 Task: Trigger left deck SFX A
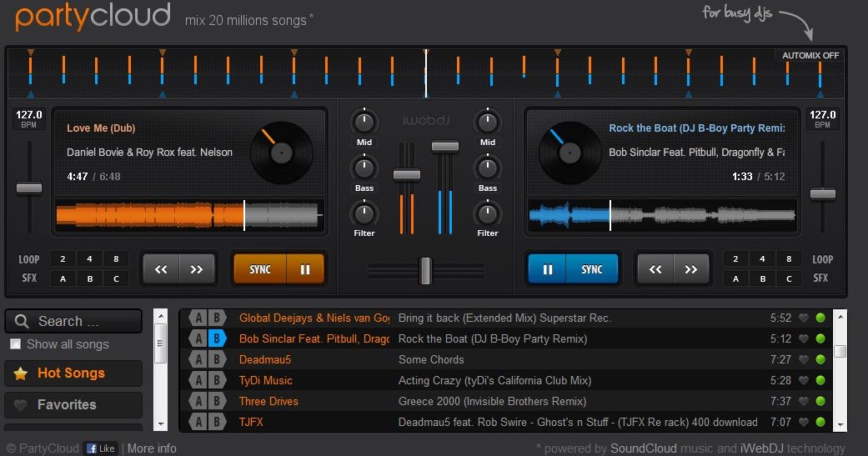coord(63,278)
